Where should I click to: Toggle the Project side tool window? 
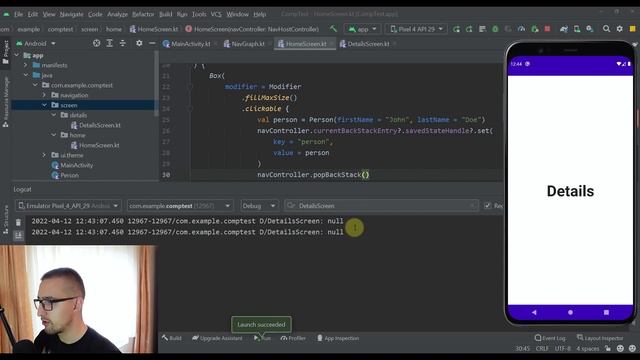[x=5, y=52]
